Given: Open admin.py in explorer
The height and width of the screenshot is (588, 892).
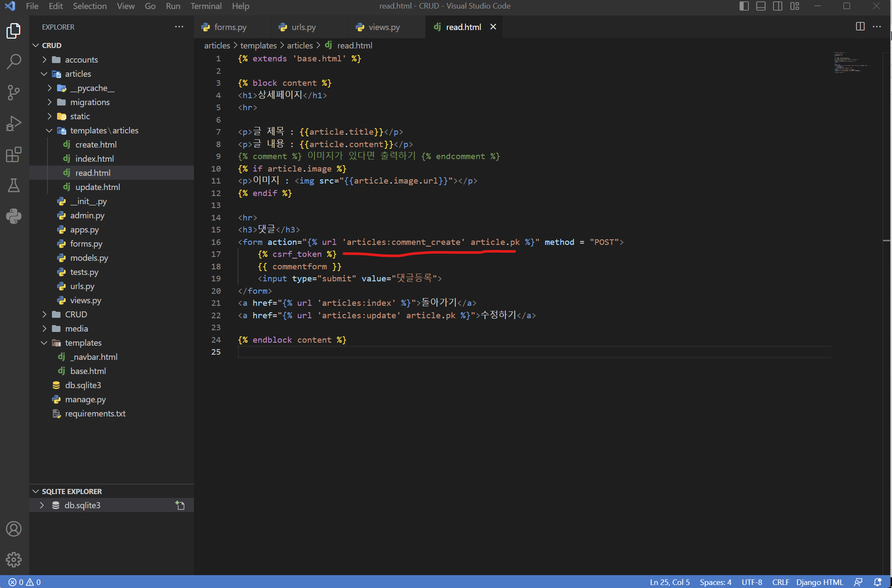Looking at the screenshot, I should (87, 215).
